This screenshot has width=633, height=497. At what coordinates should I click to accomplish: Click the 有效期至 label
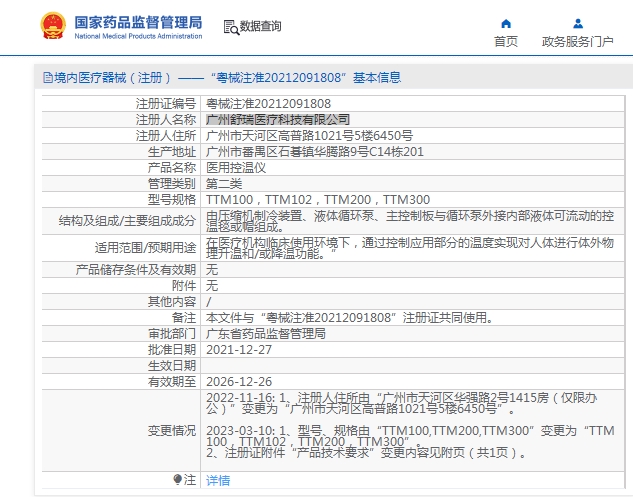(x=172, y=382)
